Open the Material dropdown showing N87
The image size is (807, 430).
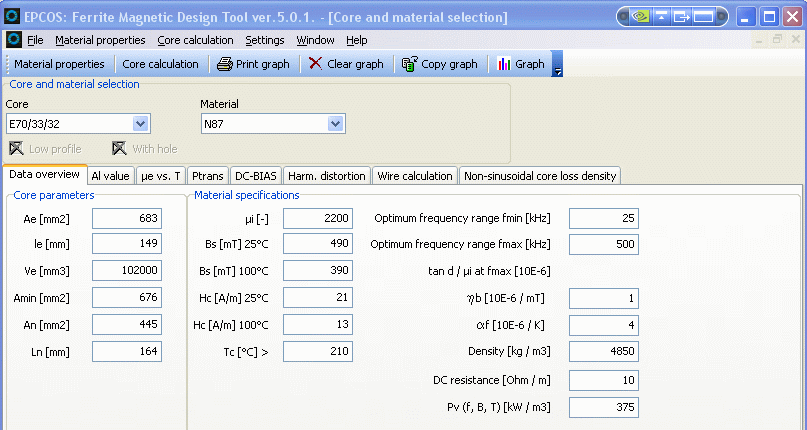(x=335, y=124)
